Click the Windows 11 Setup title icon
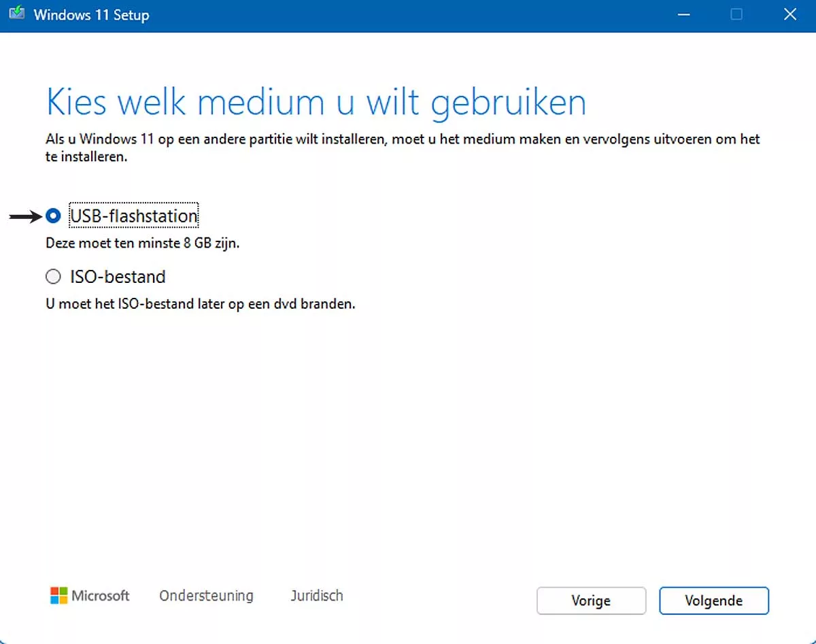Viewport: 816px width, 644px height. [x=17, y=14]
